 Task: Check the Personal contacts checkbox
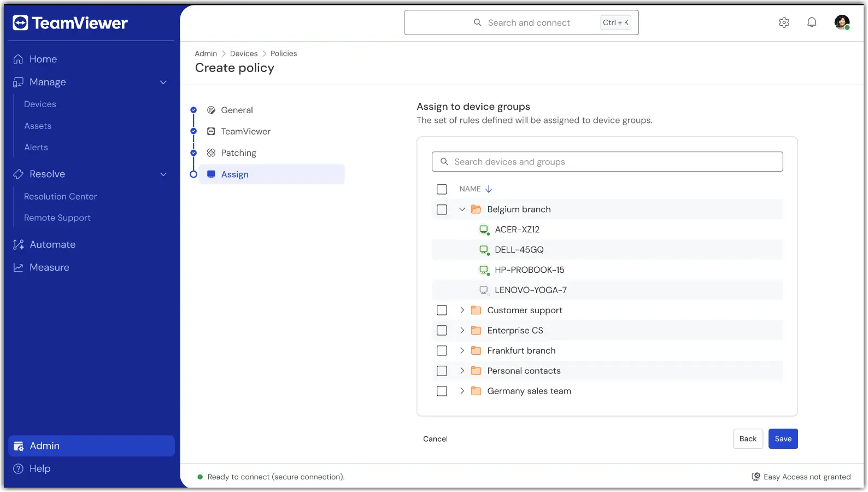(442, 371)
